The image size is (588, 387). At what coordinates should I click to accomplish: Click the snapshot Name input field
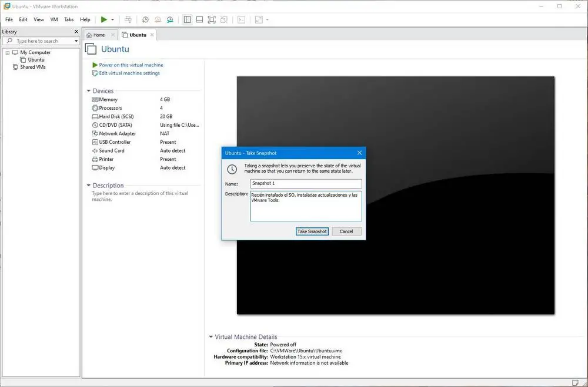click(x=306, y=184)
